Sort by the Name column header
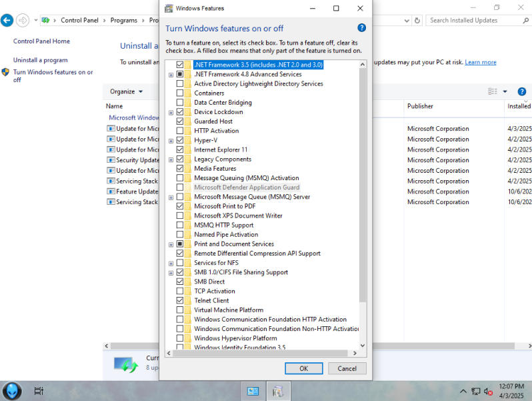 point(115,106)
